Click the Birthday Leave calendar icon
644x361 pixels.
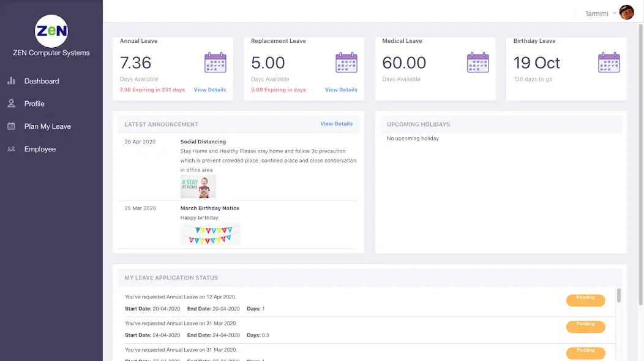pyautogui.click(x=608, y=63)
